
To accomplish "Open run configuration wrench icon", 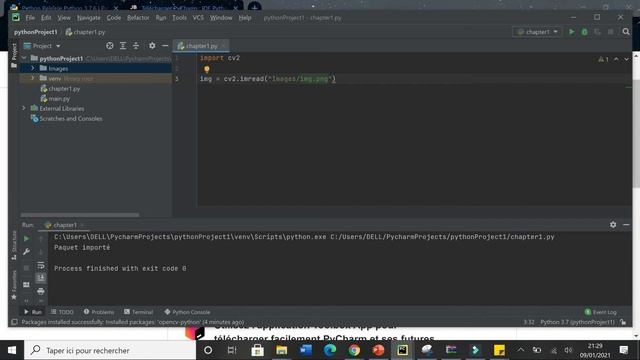I will [x=26, y=252].
